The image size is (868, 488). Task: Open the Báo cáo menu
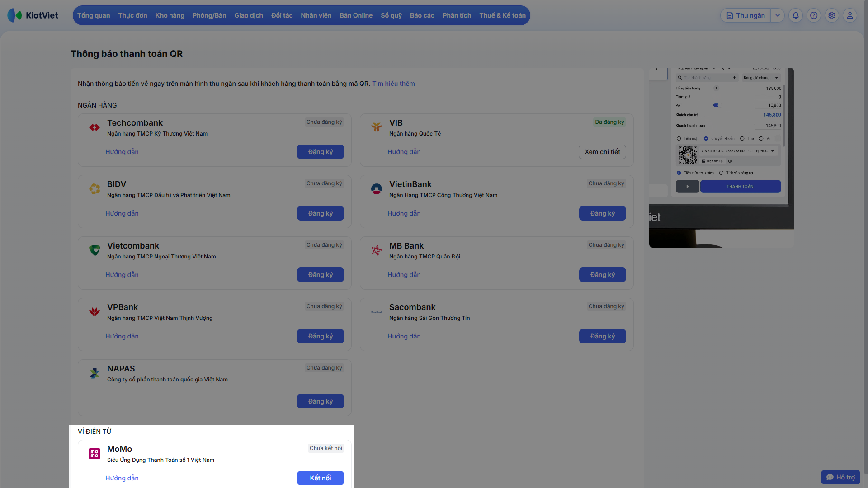point(422,15)
